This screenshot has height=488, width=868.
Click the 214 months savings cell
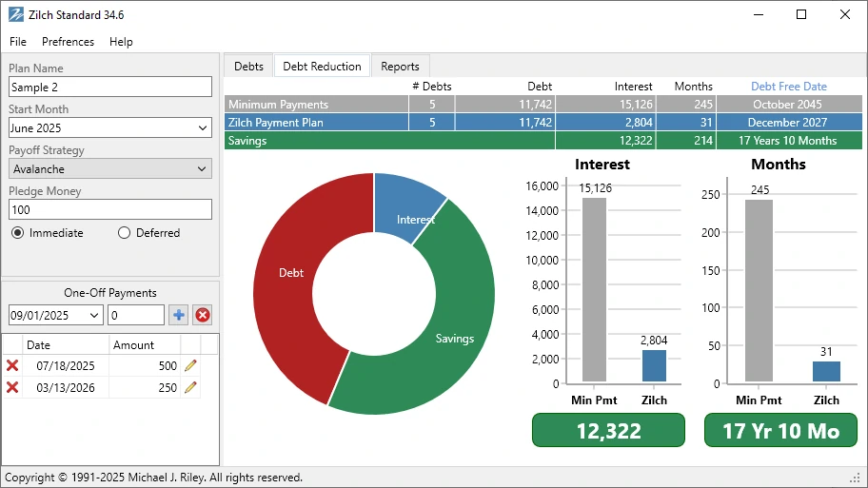click(x=686, y=141)
